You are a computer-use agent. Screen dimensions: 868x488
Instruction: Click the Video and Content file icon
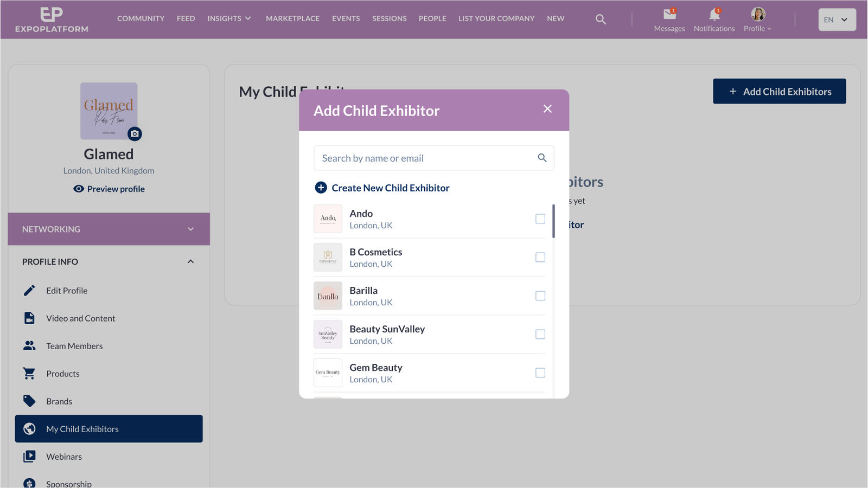click(x=29, y=318)
